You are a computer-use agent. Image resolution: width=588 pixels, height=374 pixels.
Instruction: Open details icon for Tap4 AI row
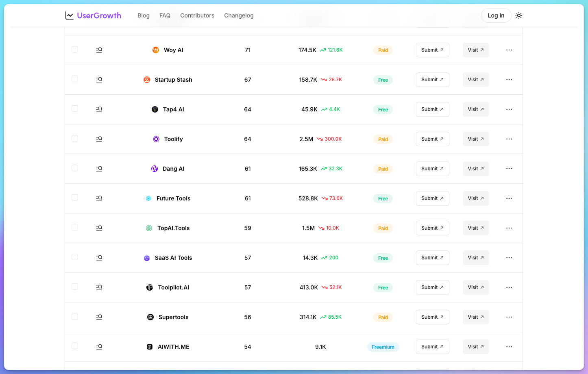[x=99, y=109]
